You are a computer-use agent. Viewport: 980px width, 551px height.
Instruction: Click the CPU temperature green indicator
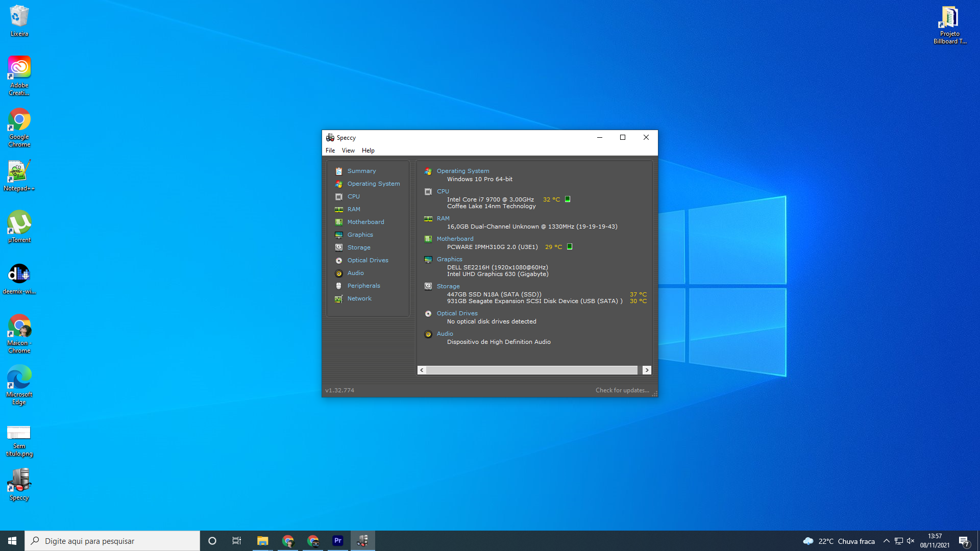(x=568, y=199)
